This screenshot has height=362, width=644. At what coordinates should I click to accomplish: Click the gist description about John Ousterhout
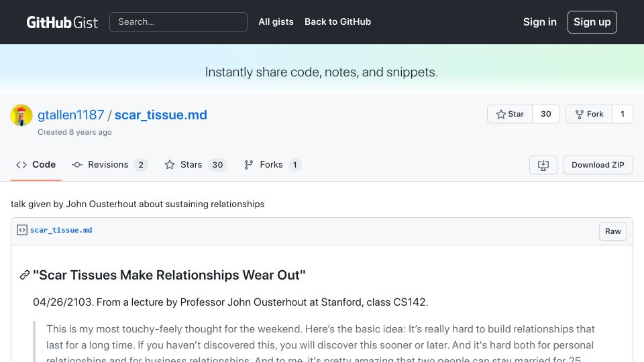(138, 204)
